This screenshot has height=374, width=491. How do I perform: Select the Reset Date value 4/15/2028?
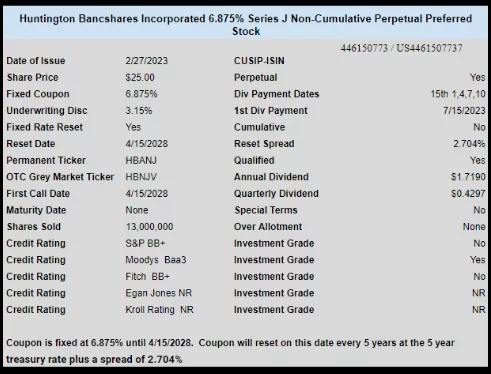147,144
